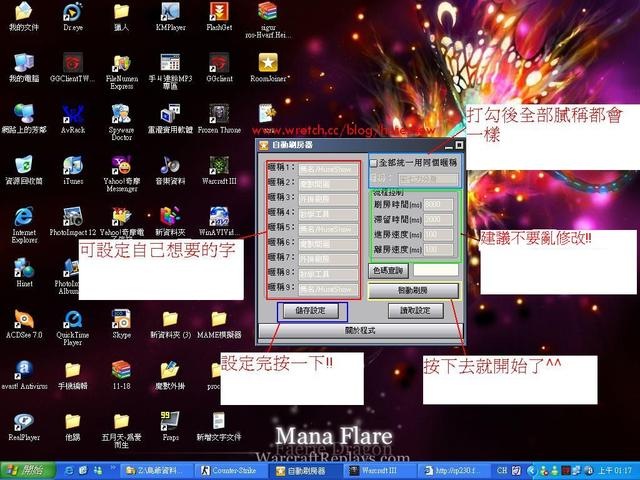Enable the 全部統一用同個暱稱 checkbox

pos(373,163)
